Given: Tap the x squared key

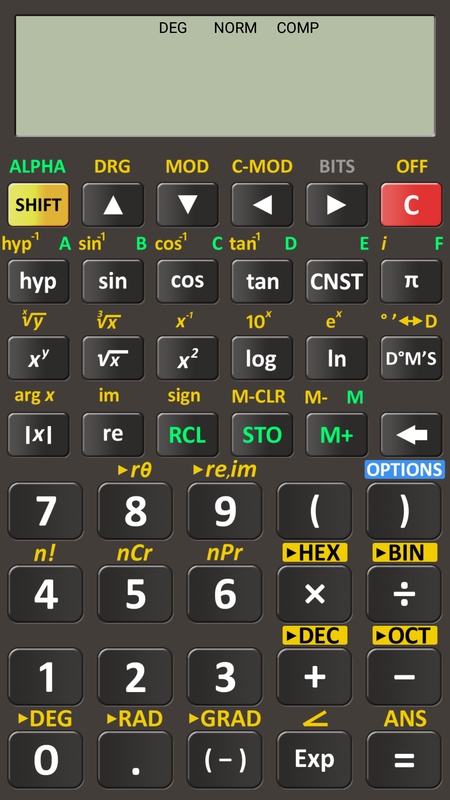Looking at the screenshot, I should pyautogui.click(x=187, y=358).
